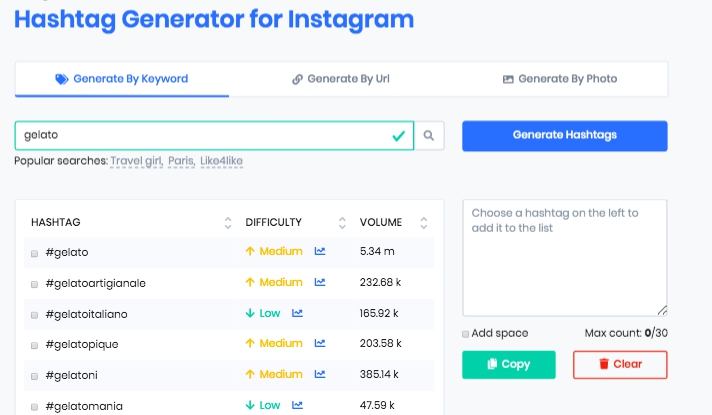Click the magnifier search icon beside keyword field
The image size is (712, 415).
coord(429,135)
